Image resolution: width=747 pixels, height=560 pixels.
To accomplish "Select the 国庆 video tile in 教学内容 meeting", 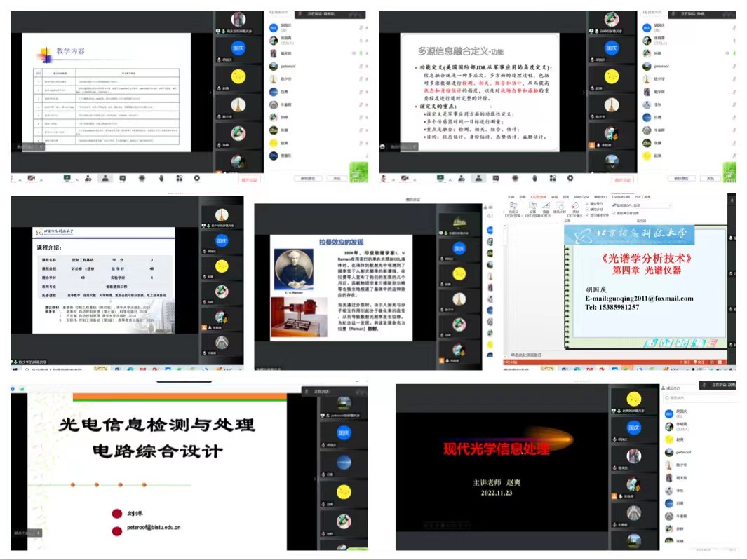I will [238, 50].
